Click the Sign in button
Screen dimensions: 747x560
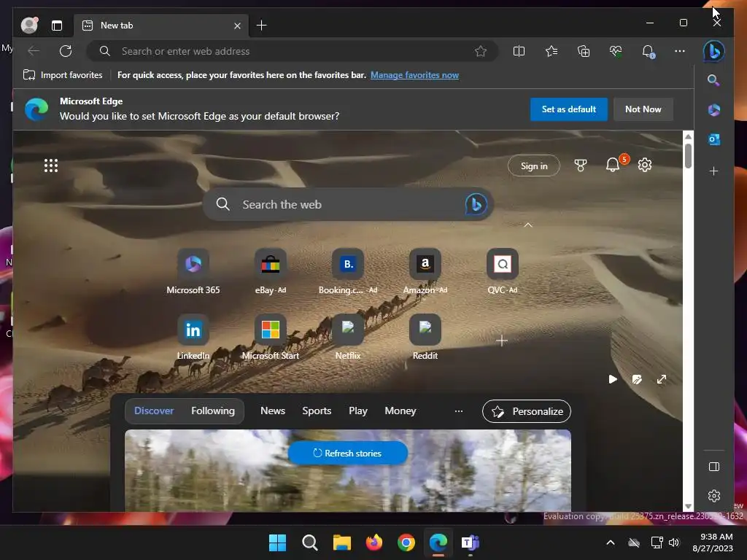pyautogui.click(x=533, y=166)
